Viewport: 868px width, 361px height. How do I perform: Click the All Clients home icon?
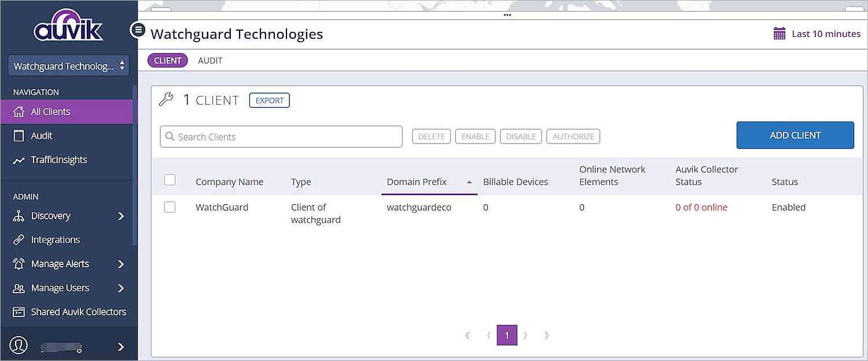(19, 112)
